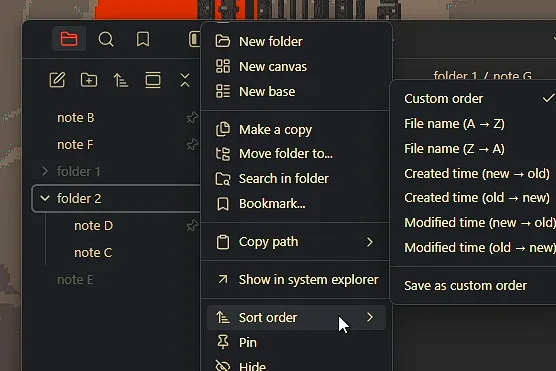Viewport: 556px width, 371px height.
Task: Open note D inside folder 2
Action: click(x=94, y=225)
